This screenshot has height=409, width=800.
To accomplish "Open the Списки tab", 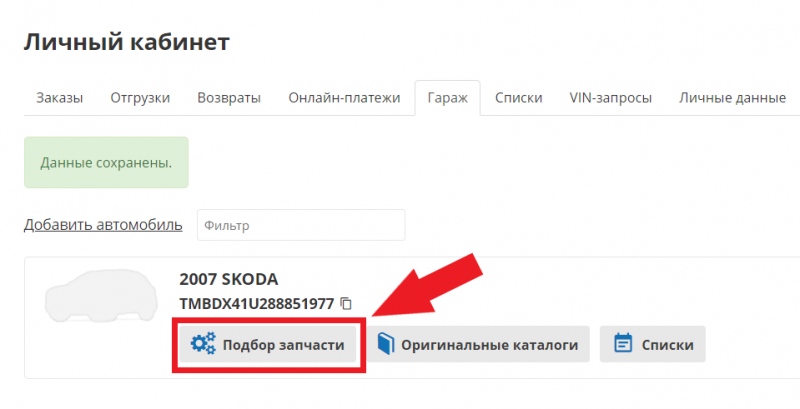I will click(x=518, y=98).
